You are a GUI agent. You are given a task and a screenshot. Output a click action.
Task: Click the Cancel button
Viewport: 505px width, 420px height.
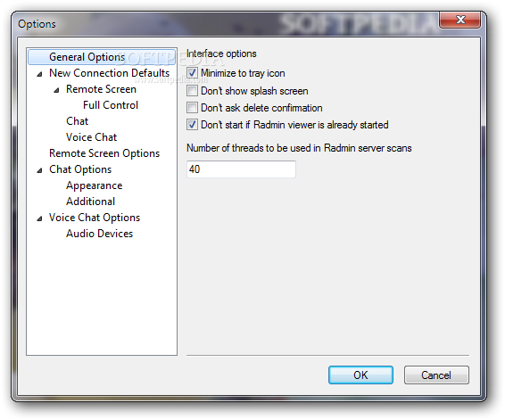pos(436,375)
